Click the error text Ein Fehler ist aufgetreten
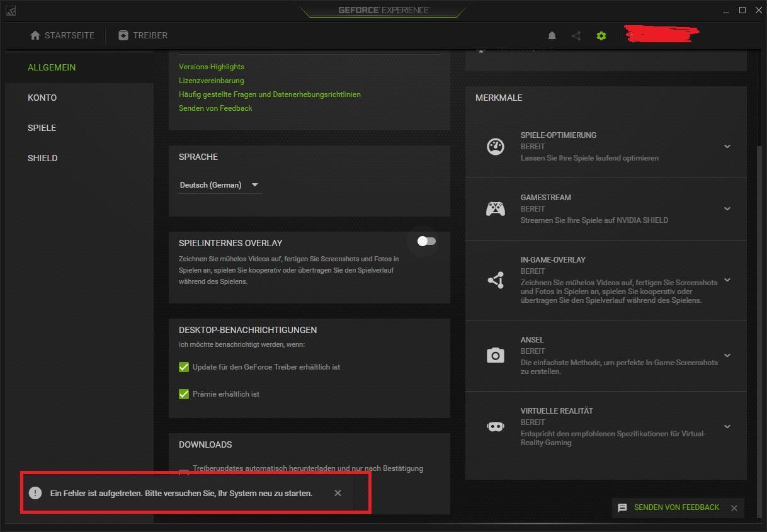767x532 pixels. click(181, 493)
